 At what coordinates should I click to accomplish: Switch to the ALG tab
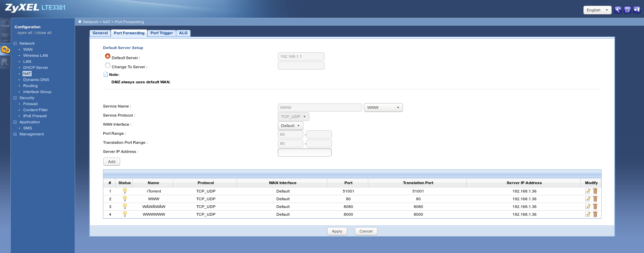183,33
